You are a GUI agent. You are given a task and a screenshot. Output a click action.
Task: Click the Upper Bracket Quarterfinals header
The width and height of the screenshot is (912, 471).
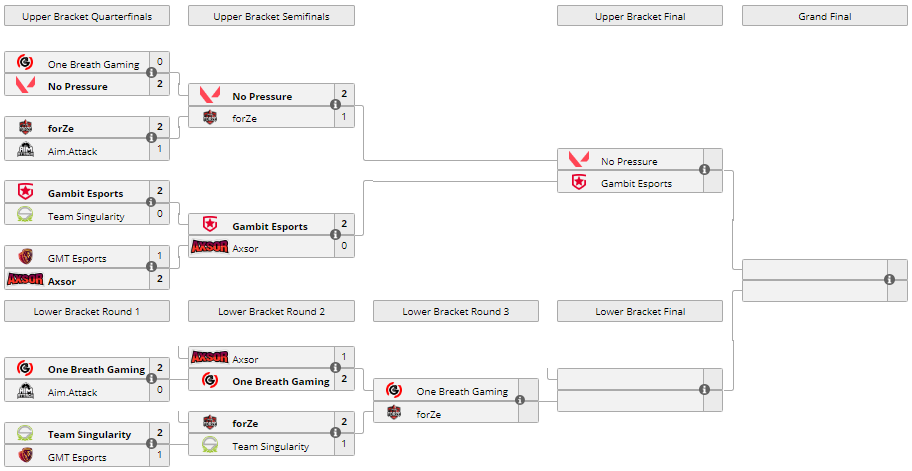click(86, 16)
